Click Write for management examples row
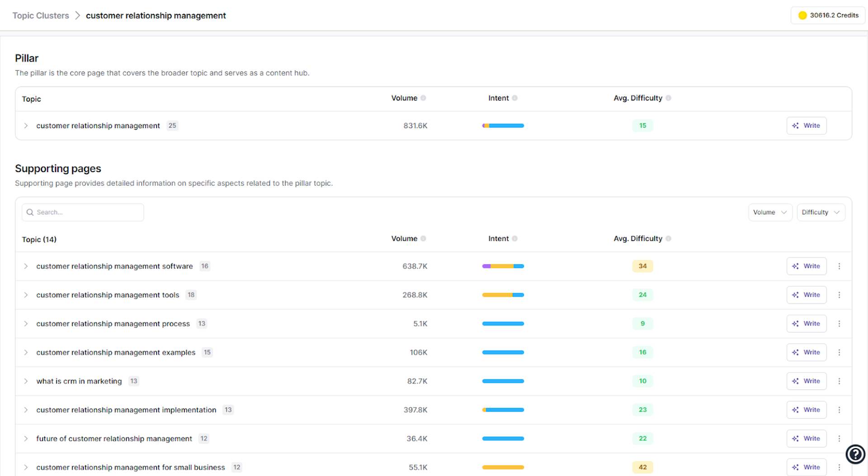 click(806, 352)
